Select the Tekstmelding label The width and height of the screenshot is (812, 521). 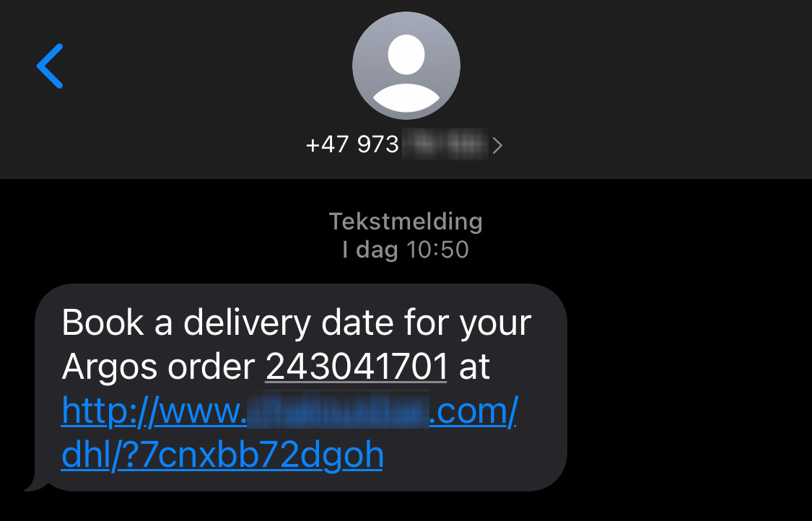point(406,222)
